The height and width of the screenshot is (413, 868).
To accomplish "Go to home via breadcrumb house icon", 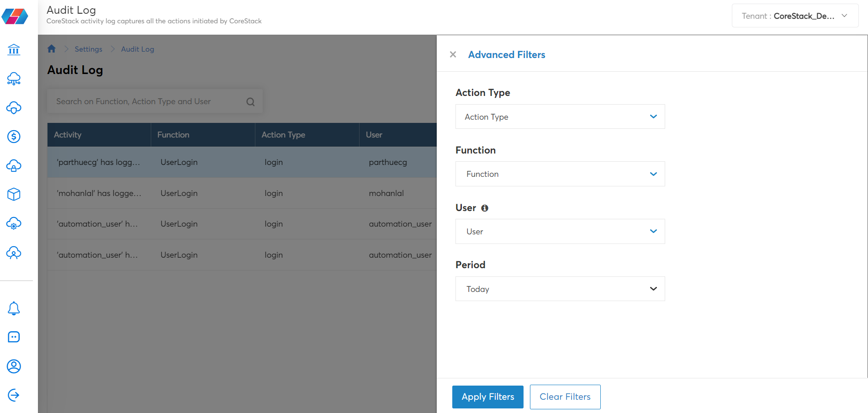I will pyautogui.click(x=52, y=49).
